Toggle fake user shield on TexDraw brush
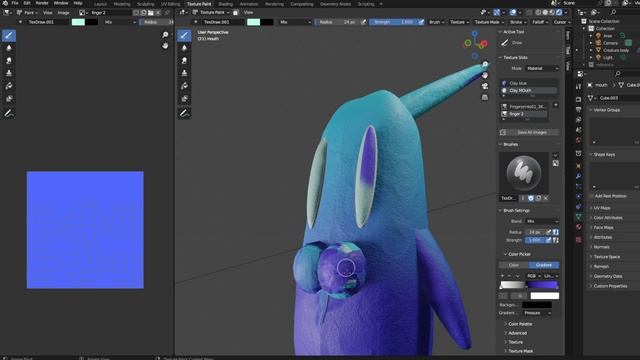The image size is (640, 360). [x=531, y=198]
